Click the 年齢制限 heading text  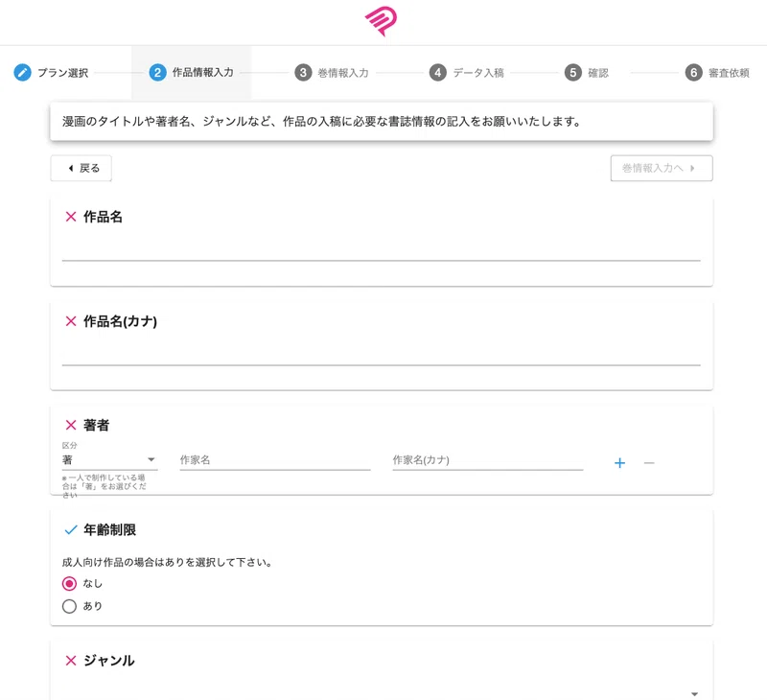[109, 529]
